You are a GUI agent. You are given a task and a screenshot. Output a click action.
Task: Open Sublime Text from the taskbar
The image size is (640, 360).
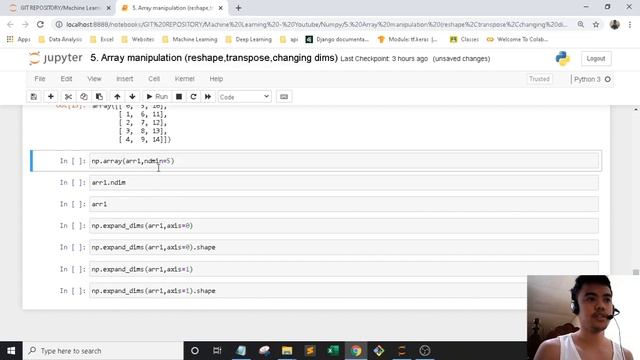(x=310, y=351)
